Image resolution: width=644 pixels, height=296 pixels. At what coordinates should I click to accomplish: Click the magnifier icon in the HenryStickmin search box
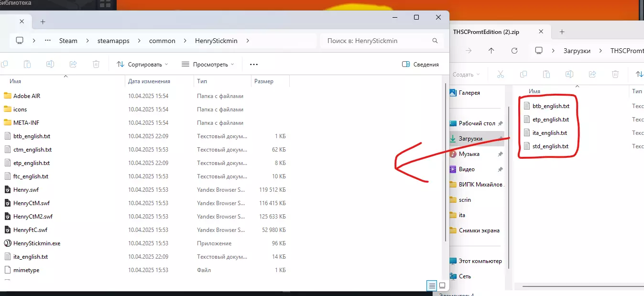pos(435,41)
